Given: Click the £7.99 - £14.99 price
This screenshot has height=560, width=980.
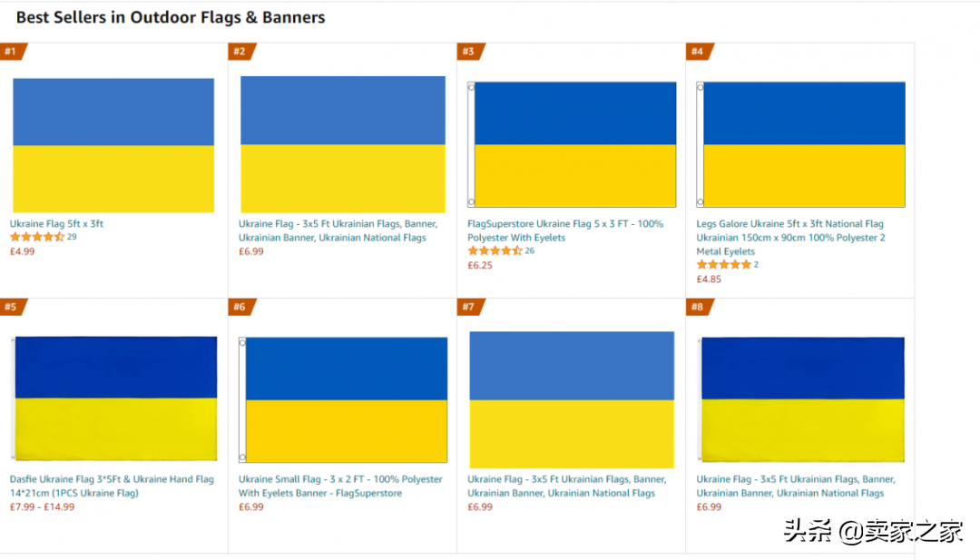Looking at the screenshot, I should coord(42,506).
